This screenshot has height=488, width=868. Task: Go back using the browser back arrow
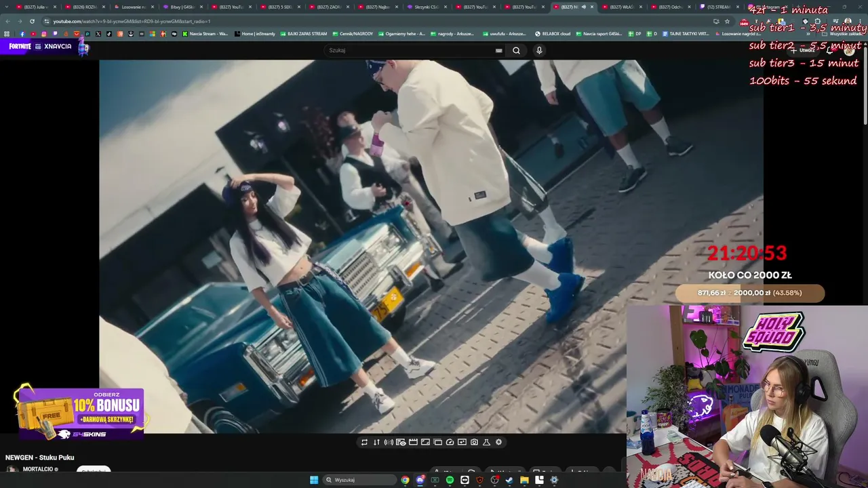pos(7,21)
